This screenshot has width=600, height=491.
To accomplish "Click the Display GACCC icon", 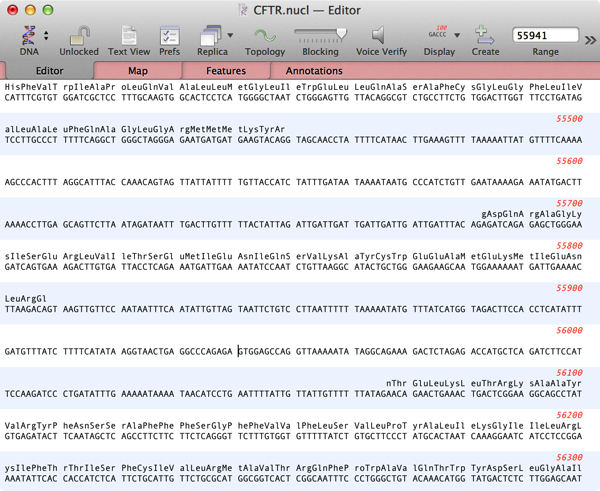I will (439, 35).
